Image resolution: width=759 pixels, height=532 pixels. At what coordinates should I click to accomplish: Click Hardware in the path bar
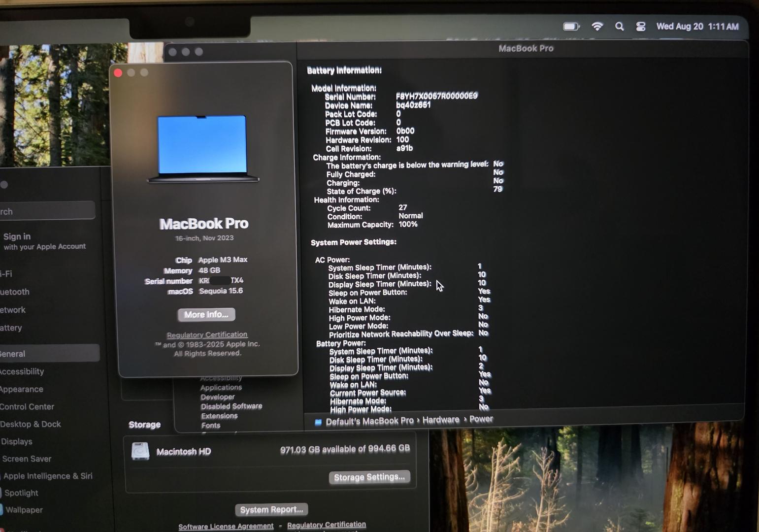441,420
